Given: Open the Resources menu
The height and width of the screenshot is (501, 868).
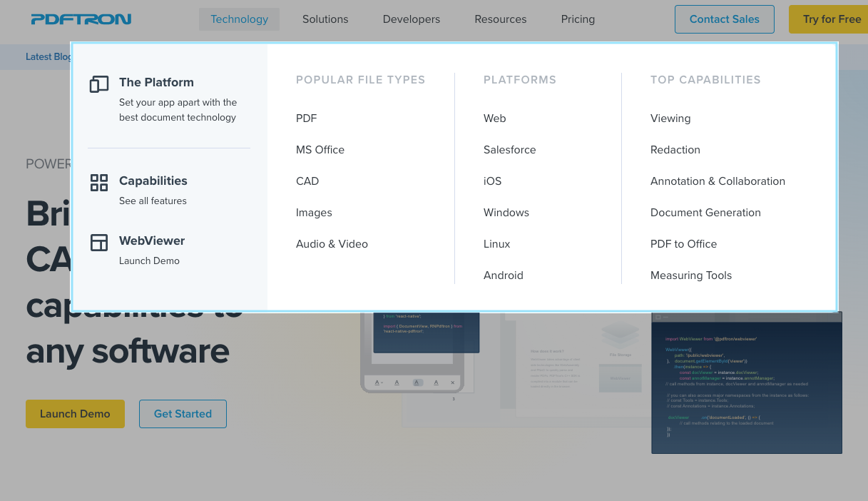Looking at the screenshot, I should (x=501, y=19).
